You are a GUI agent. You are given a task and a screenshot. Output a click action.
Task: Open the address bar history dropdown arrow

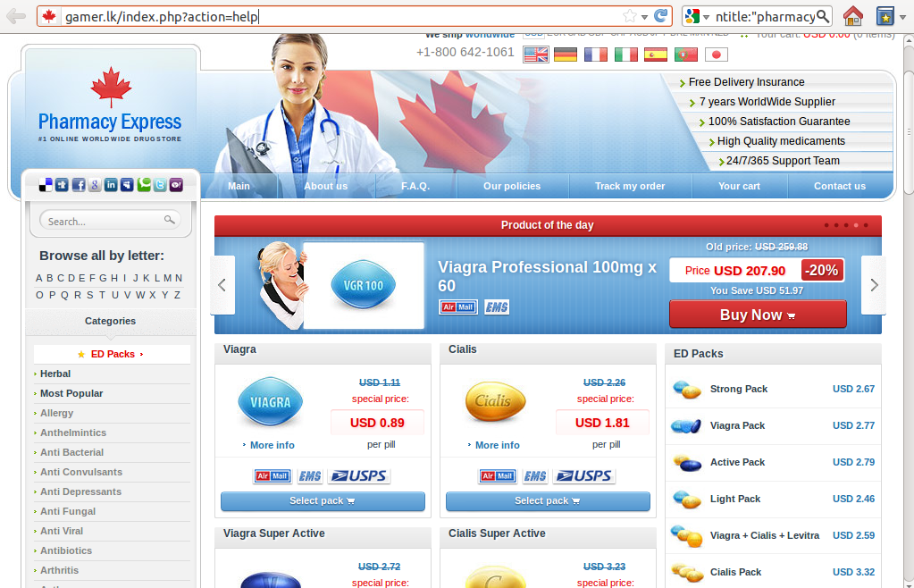(x=645, y=17)
